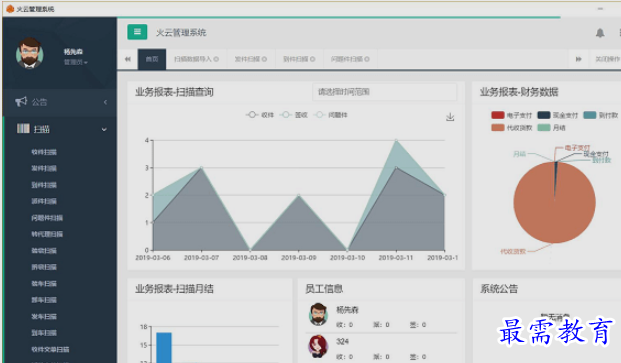Click the user avatar in sidebar header

click(30, 53)
